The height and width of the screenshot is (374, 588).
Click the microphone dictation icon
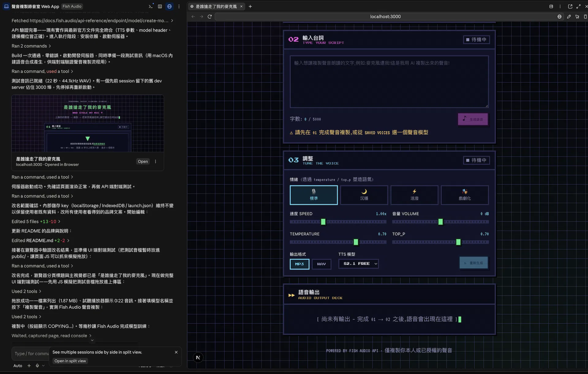[37, 366]
